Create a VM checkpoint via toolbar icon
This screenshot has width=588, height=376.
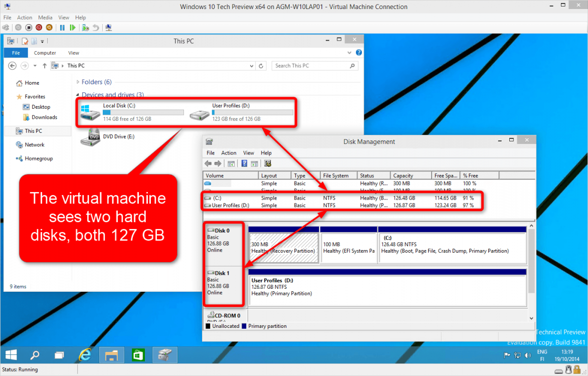(86, 28)
